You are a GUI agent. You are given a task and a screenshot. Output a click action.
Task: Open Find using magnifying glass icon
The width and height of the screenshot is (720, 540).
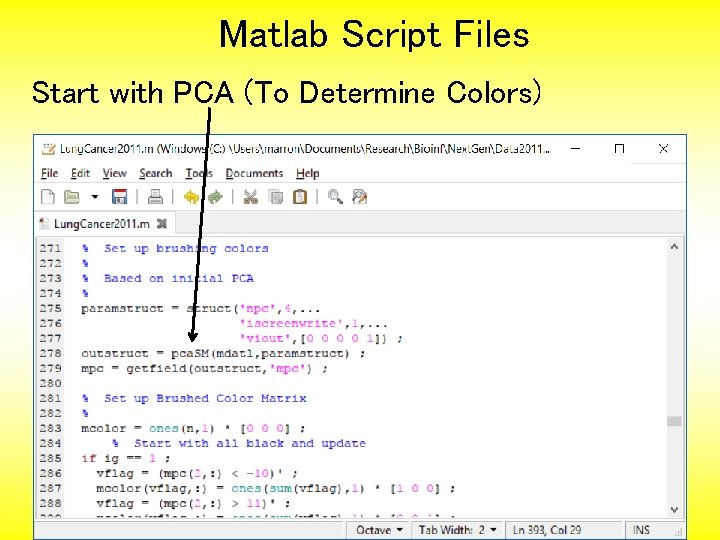coord(335,197)
